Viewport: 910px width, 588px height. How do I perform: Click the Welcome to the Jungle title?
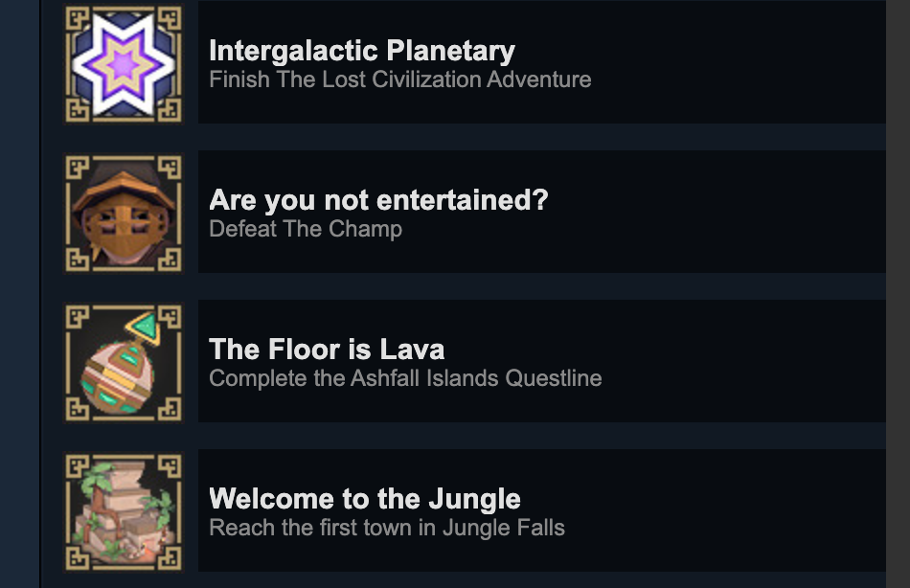[x=364, y=499]
